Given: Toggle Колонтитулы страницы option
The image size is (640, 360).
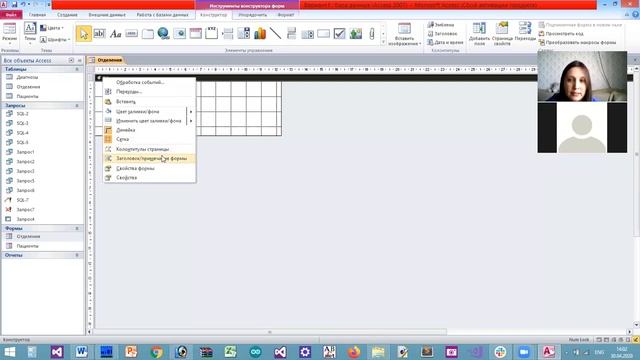Looking at the screenshot, I should [149, 149].
